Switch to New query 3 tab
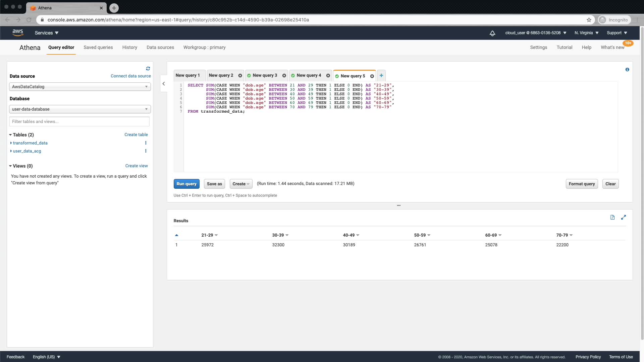Viewport: 644px width, 362px height. 265,75
